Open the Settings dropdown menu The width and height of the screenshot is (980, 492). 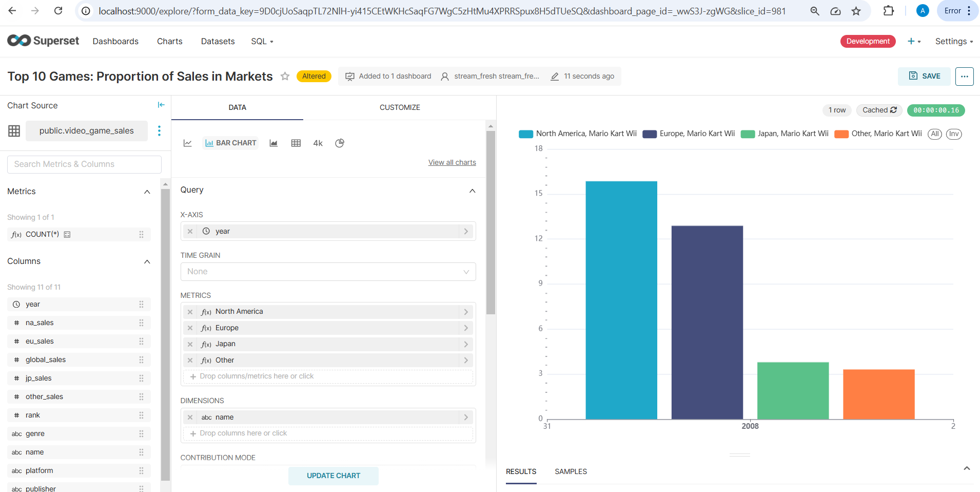[x=954, y=41]
